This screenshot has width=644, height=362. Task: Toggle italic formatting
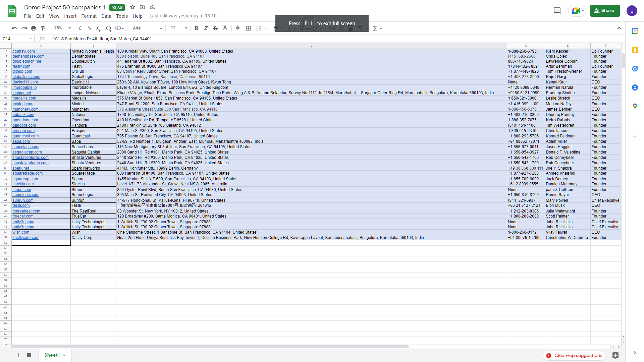(x=206, y=28)
